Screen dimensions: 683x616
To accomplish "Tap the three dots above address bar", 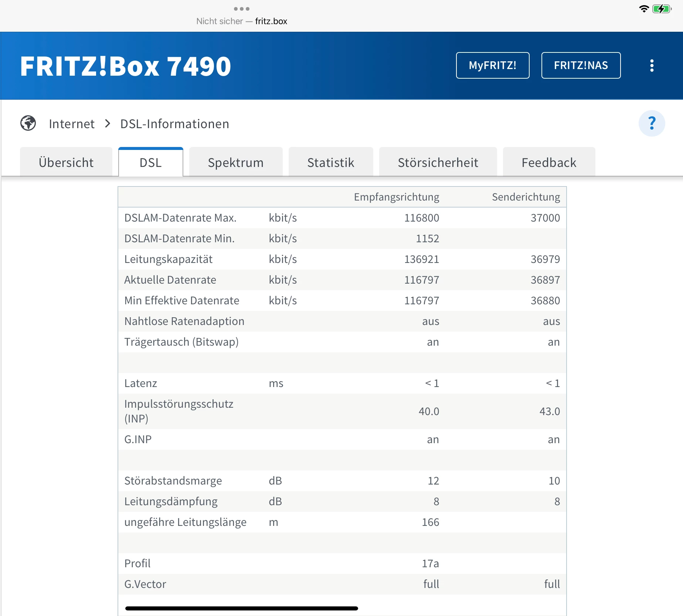I will [242, 9].
